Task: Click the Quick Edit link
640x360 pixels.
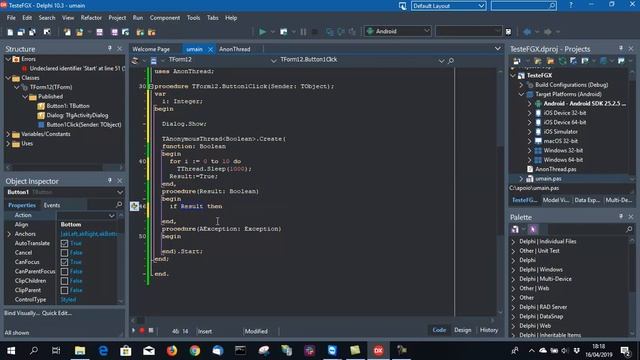Action: tap(57, 313)
